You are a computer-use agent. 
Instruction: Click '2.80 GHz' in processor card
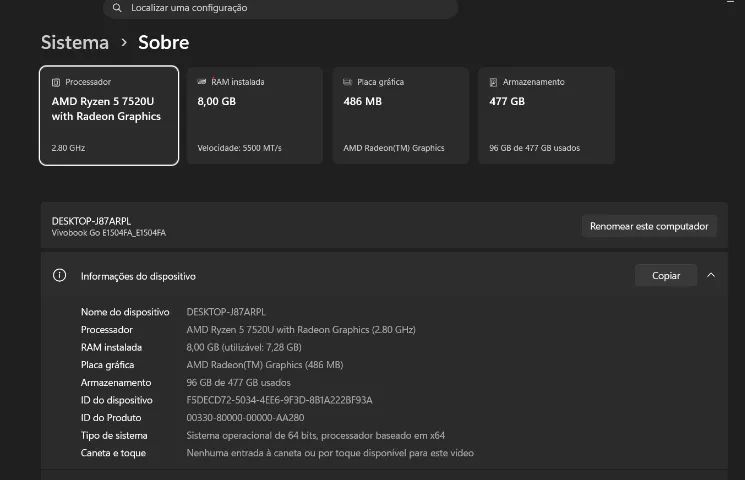68,148
